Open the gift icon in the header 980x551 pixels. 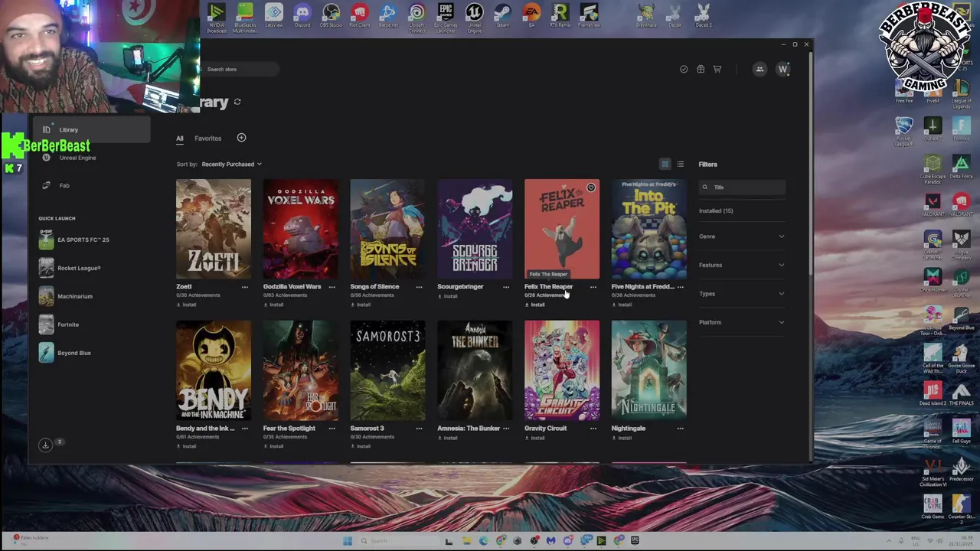(x=701, y=69)
